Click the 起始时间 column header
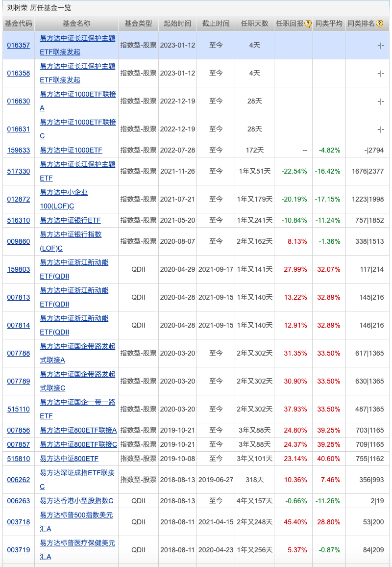Viewport: 392px width, 567px height. 177,24
